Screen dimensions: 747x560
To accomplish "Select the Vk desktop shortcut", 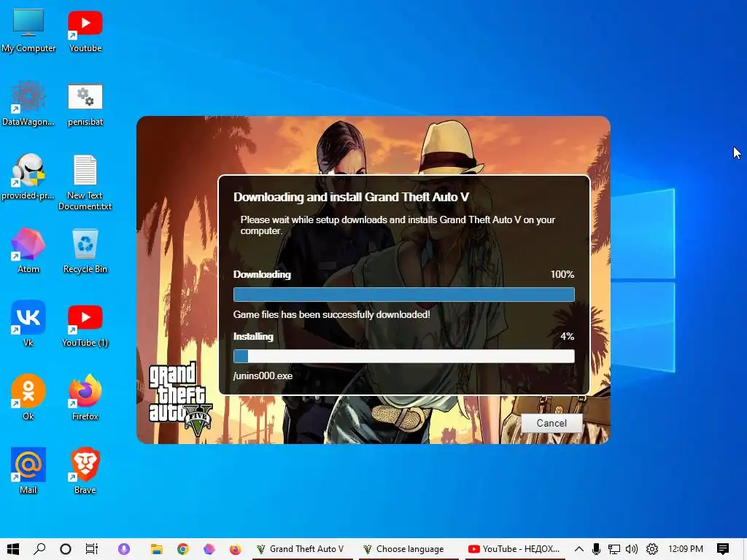I will point(28,324).
